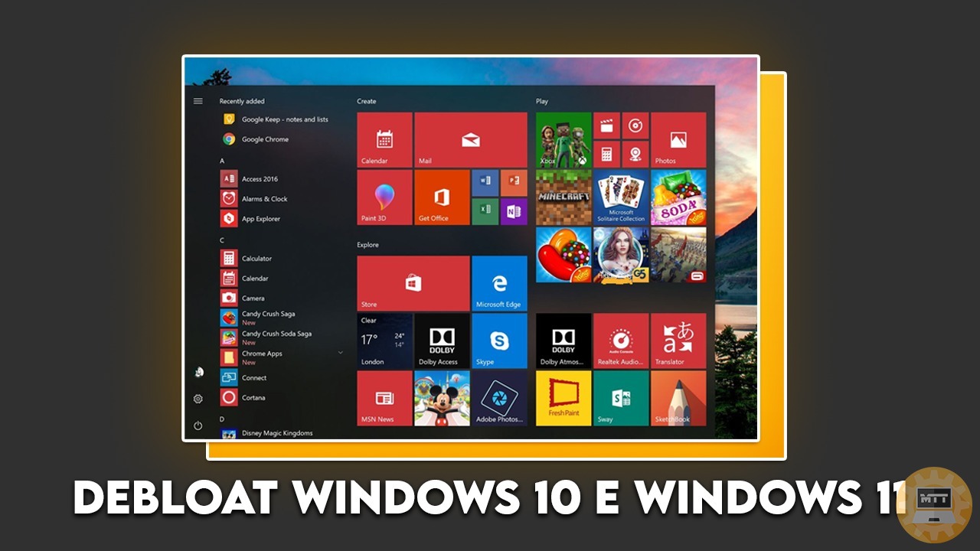This screenshot has width=980, height=551.
Task: Open Candy Crush Saga list entry
Action: 259,318
